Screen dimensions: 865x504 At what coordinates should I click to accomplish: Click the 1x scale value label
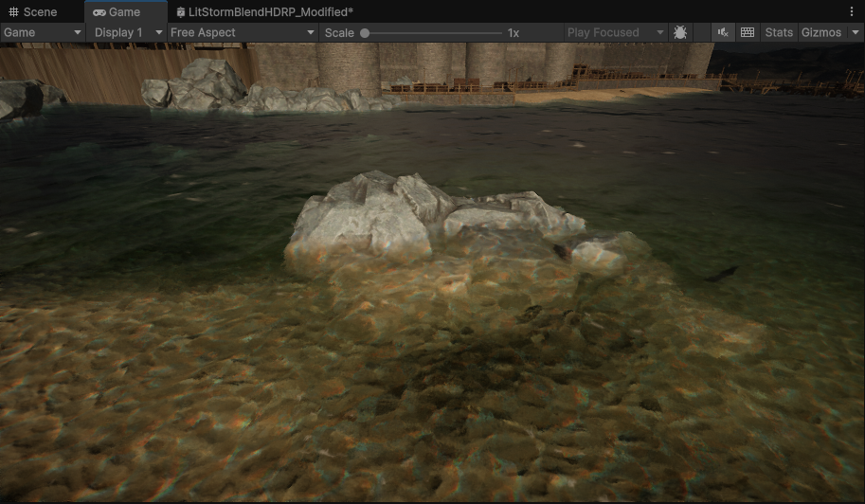coord(514,32)
